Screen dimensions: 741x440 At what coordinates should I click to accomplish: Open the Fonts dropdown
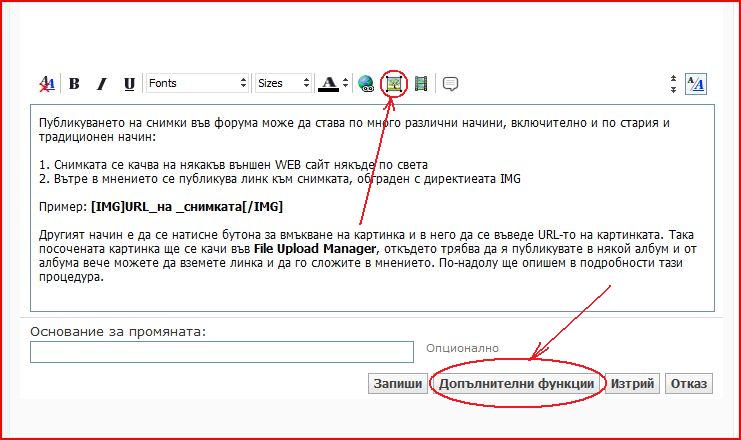pyautogui.click(x=196, y=84)
